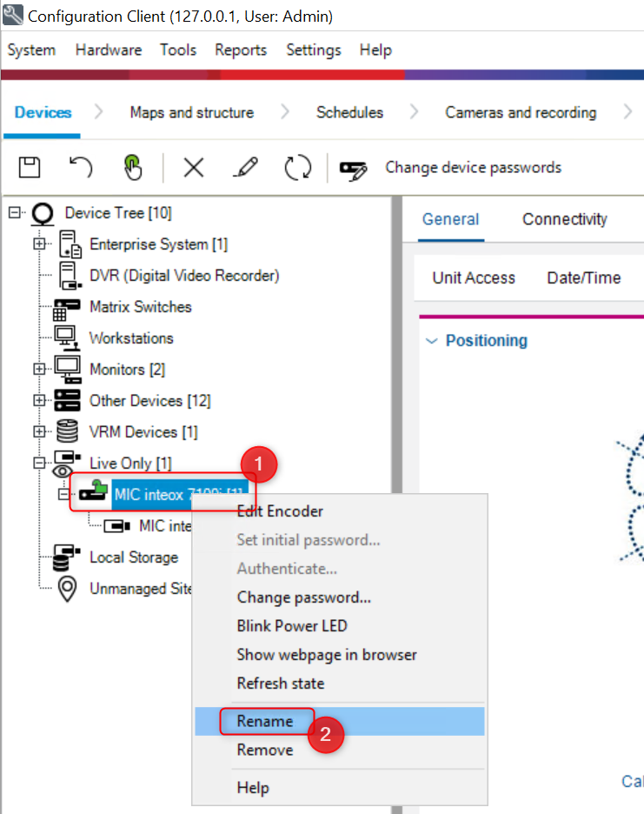Click the arrow after Cameras and recording
Screen dimensions: 644x814
627,112
